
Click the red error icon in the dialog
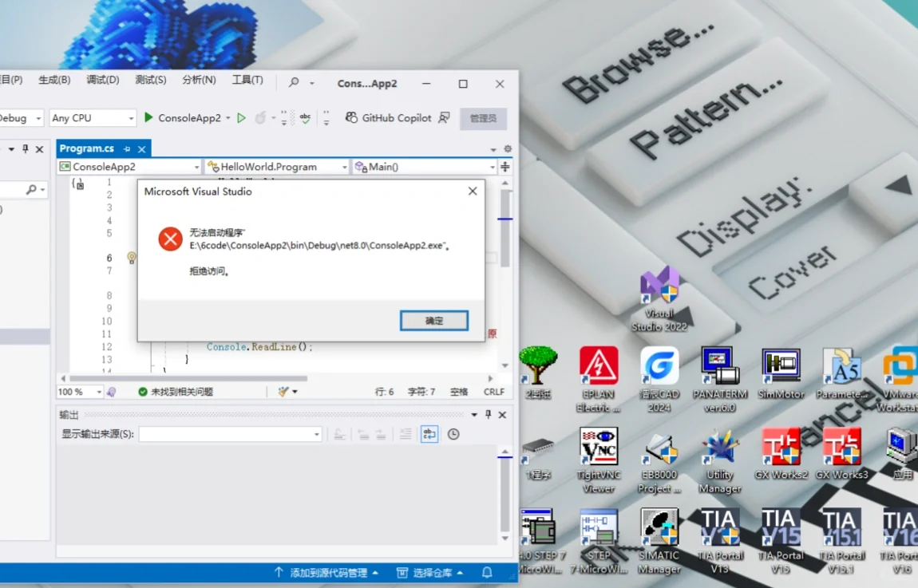170,239
